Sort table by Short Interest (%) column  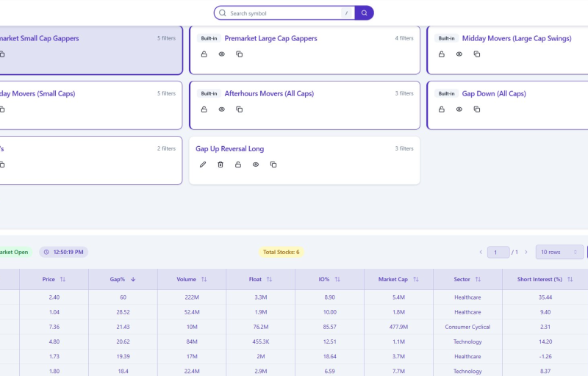[545, 279]
